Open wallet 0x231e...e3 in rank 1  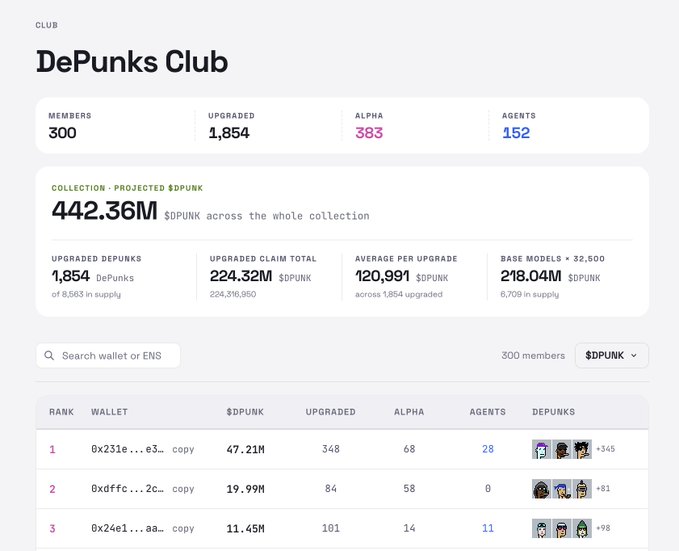coord(127,449)
